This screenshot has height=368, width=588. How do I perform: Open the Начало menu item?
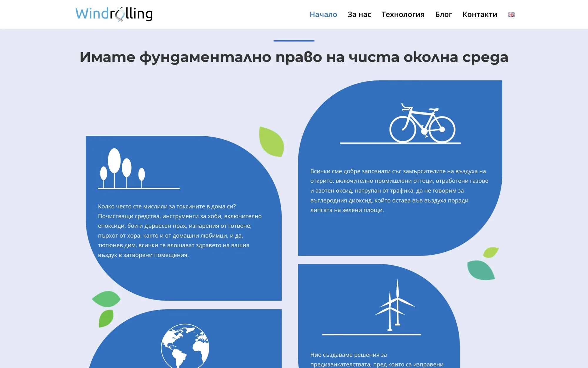(x=323, y=14)
